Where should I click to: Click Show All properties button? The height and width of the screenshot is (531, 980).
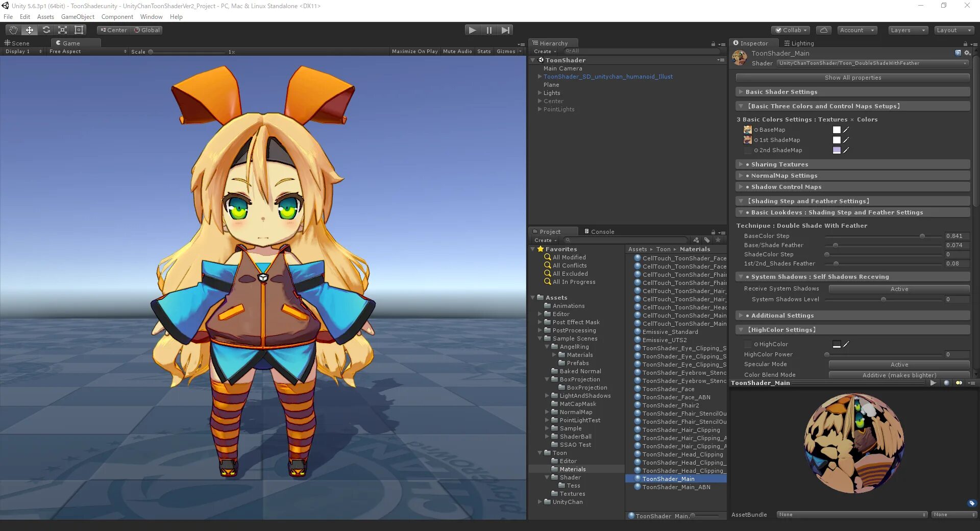click(x=853, y=78)
